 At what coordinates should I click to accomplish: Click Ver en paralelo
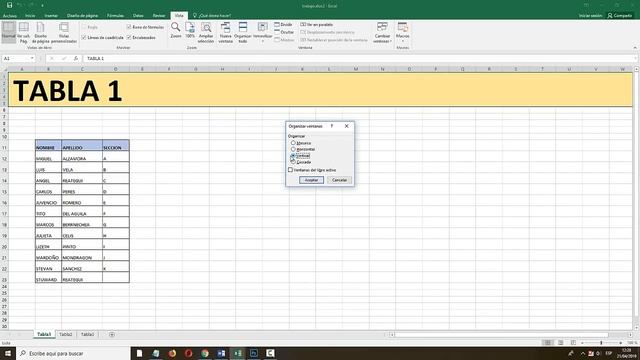pos(317,24)
